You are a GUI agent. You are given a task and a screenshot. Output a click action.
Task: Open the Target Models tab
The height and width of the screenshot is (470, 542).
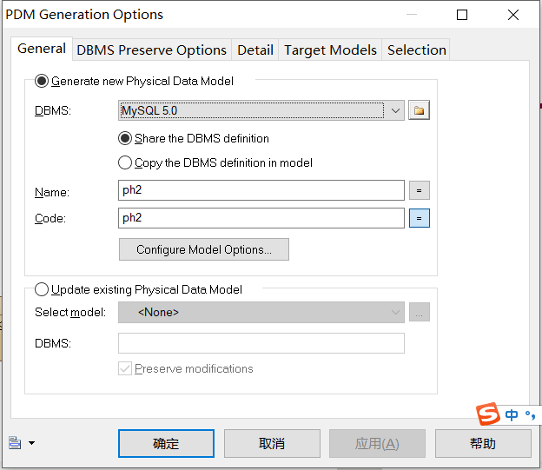click(x=330, y=50)
